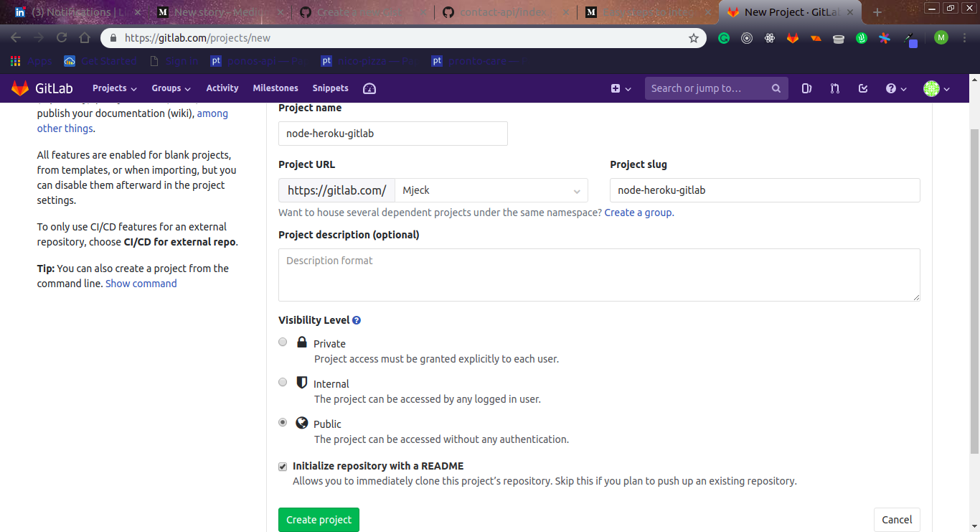
Task: Open the To-Do list
Action: (x=862, y=88)
